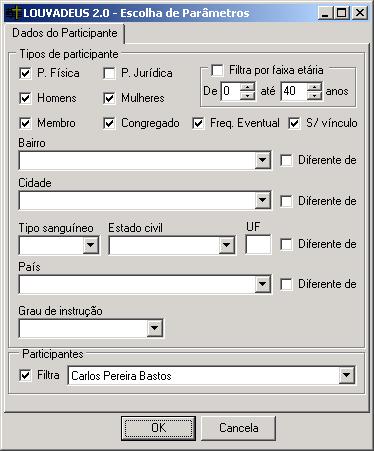Viewport: 374px width, 451px height.
Task: Check 'Diferente de' next to Bairro
Action: pyautogui.click(x=286, y=161)
